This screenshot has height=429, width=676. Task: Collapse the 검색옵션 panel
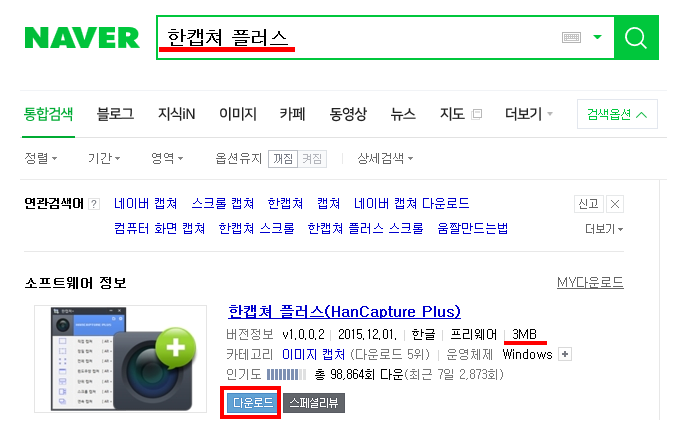[617, 114]
